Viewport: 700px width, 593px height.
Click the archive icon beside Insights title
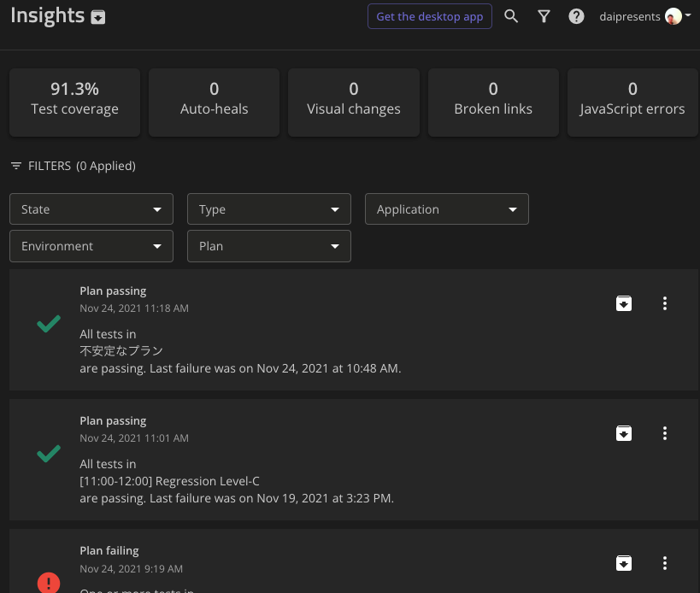coord(98,18)
